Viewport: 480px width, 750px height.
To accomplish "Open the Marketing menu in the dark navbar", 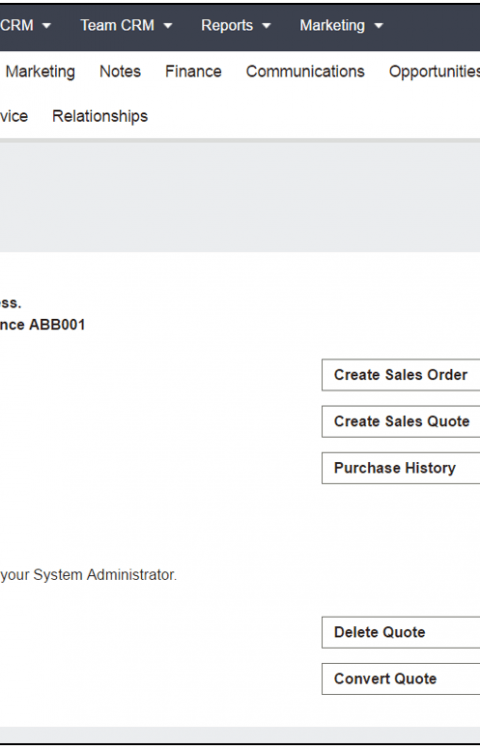I will click(x=332, y=25).
